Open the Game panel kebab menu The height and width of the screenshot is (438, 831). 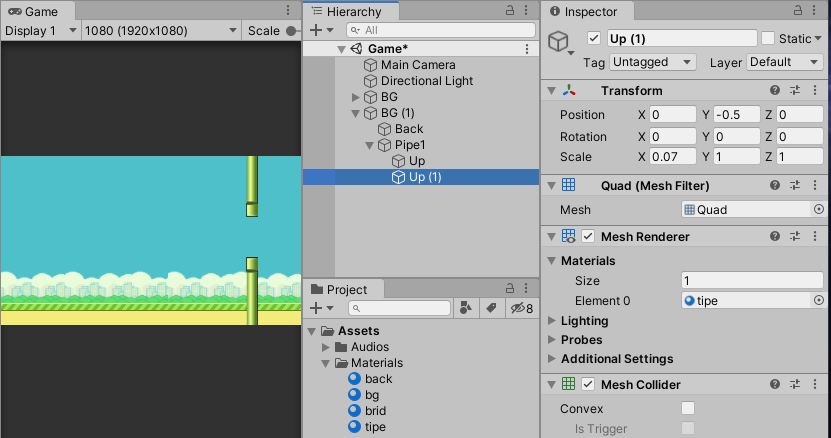[x=288, y=11]
